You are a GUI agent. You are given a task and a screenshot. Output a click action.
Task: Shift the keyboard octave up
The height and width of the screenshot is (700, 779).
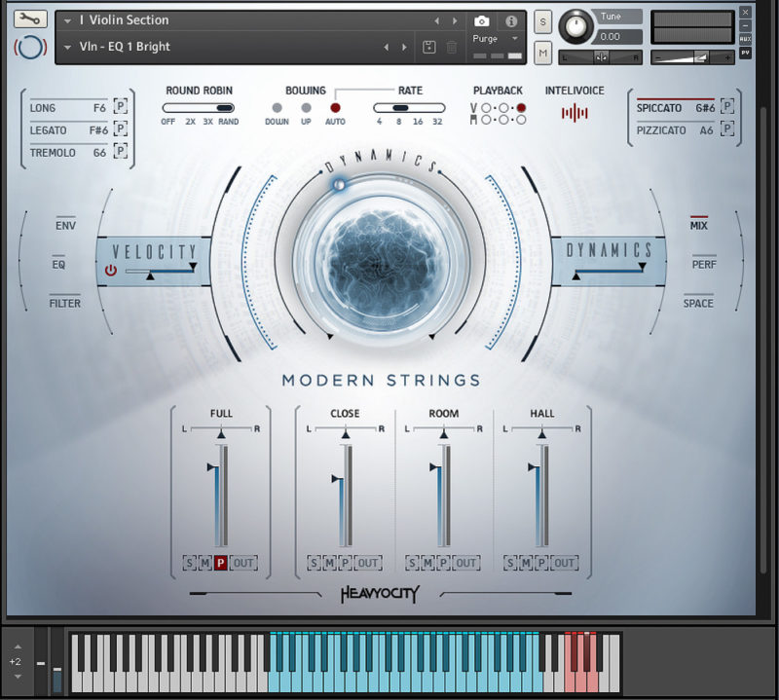[18, 646]
